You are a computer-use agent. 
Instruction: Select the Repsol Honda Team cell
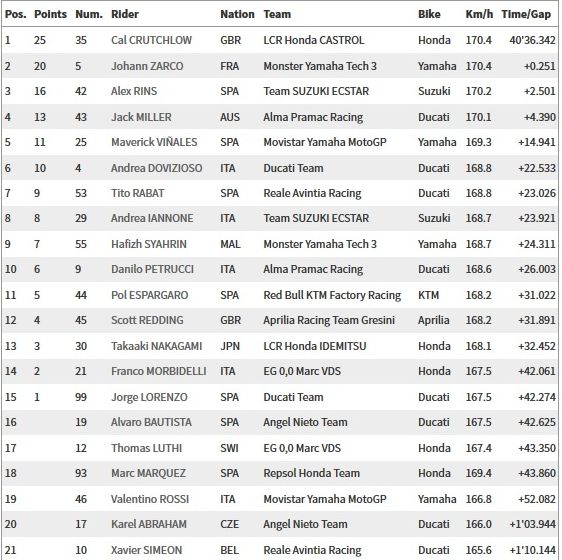pos(311,473)
